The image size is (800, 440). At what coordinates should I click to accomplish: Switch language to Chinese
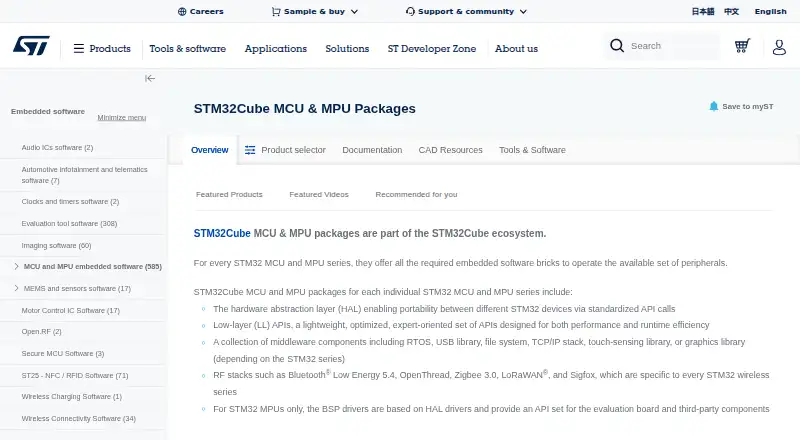coord(731,11)
